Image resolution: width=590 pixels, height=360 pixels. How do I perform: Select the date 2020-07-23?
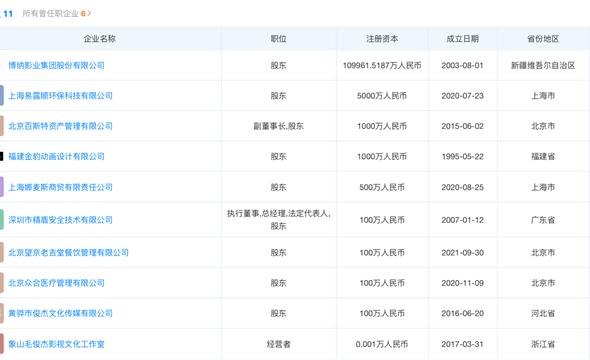[x=462, y=96]
